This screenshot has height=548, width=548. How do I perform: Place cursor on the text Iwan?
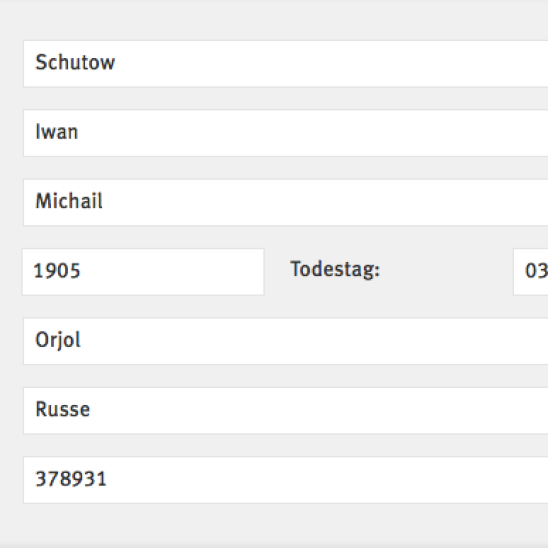[x=57, y=132]
